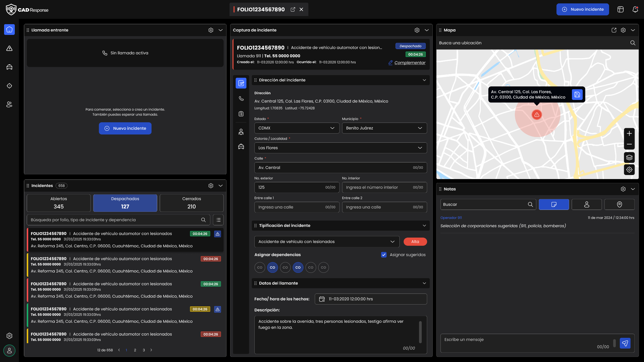Open the map layers button
This screenshot has height=362, width=644.
pyautogui.click(x=629, y=157)
